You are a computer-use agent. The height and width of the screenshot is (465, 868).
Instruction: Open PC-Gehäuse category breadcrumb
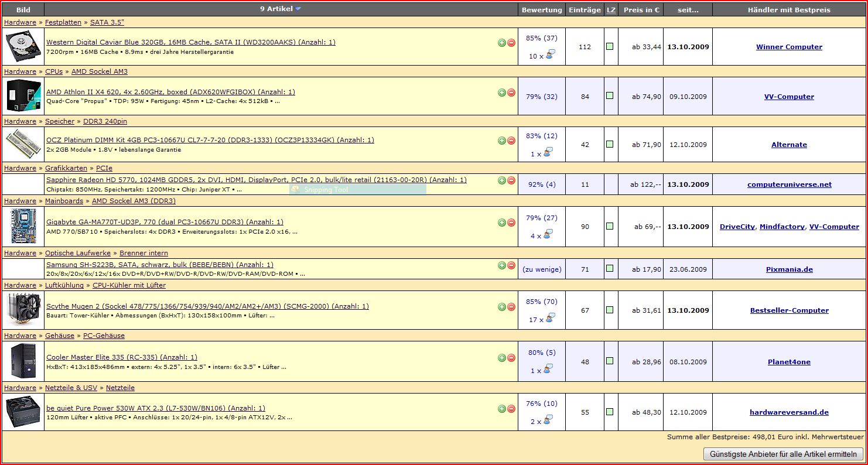click(104, 336)
